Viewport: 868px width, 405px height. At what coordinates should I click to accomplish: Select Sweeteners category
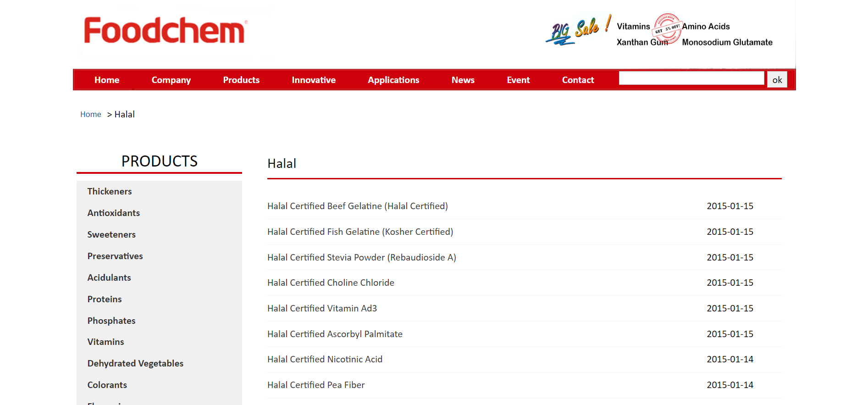111,234
